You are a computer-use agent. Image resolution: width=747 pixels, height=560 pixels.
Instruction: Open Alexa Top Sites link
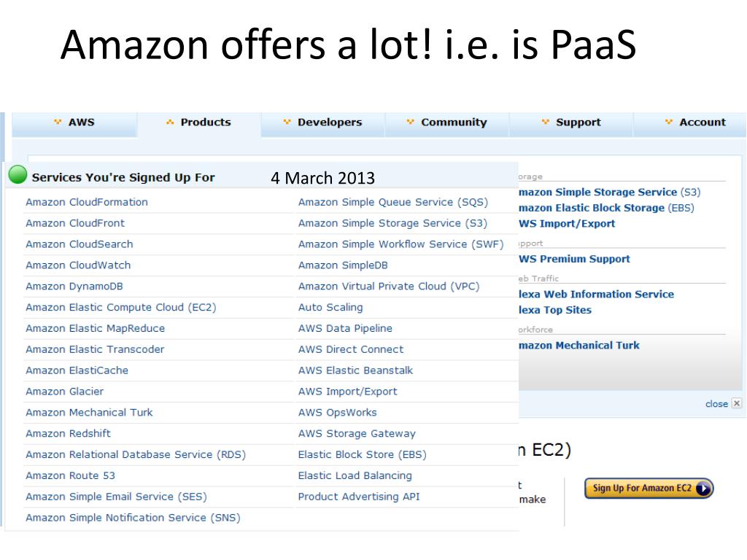point(555,310)
